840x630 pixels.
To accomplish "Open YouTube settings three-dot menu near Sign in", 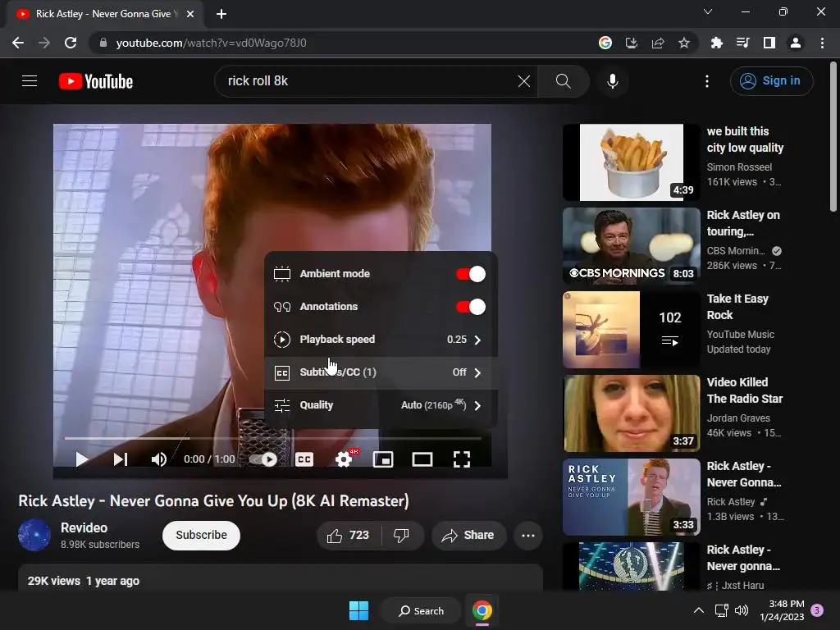I will pos(706,81).
